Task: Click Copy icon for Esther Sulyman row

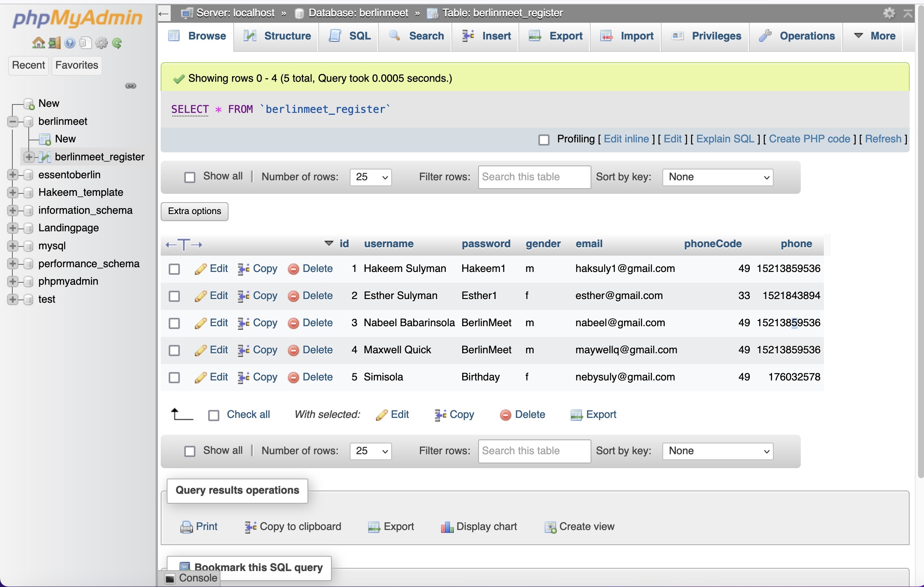Action: coord(244,296)
